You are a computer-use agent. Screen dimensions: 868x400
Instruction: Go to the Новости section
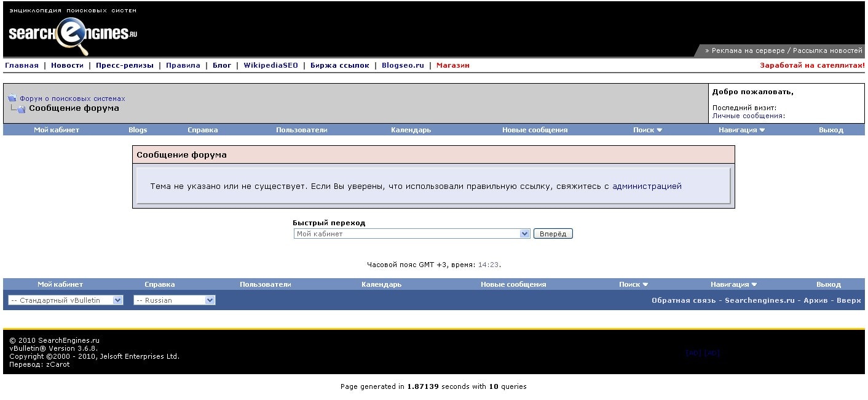(67, 65)
